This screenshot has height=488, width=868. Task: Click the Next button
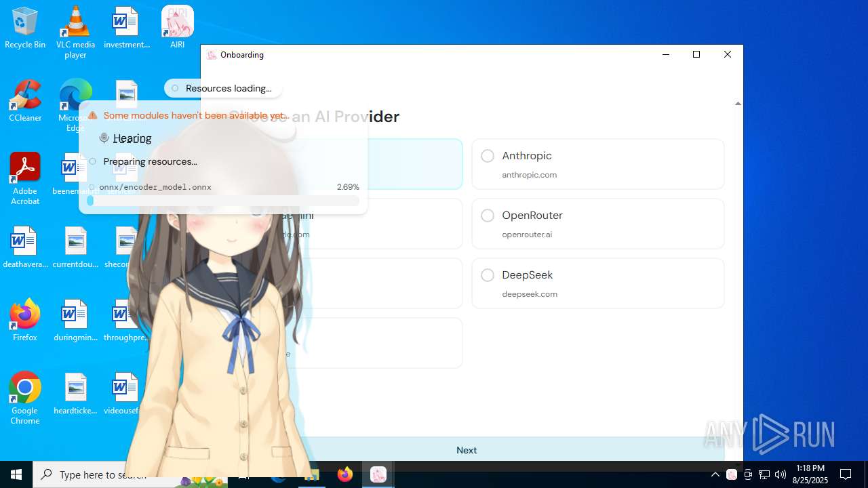[x=467, y=450]
